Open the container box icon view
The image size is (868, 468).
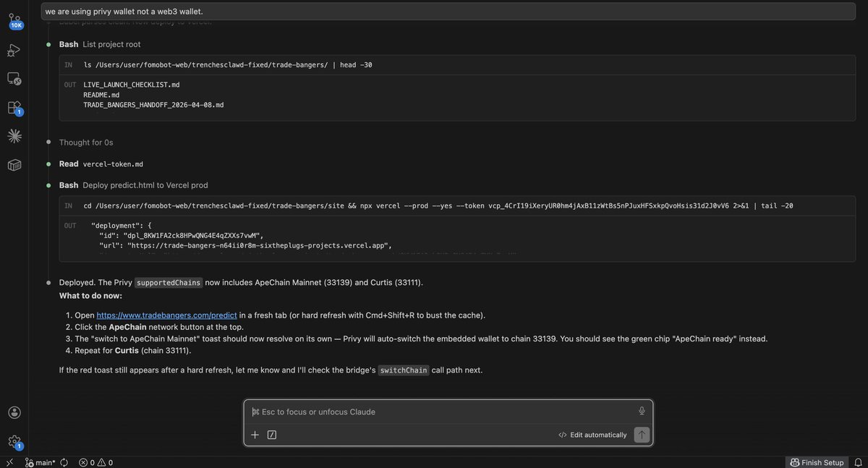point(14,166)
